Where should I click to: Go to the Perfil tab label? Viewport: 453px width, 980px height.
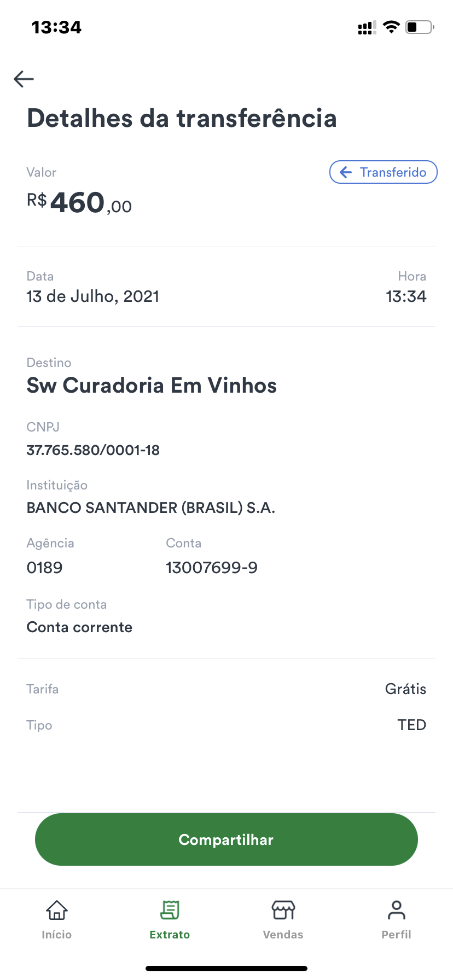pyautogui.click(x=396, y=935)
